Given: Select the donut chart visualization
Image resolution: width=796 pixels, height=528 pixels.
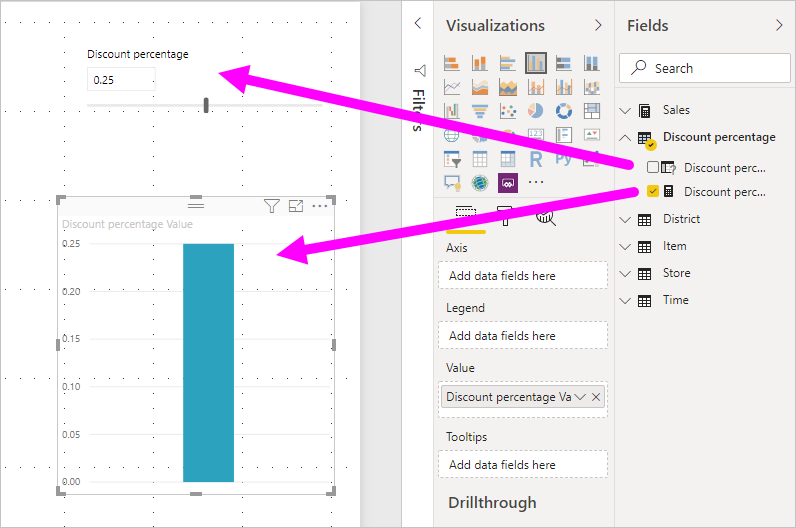Looking at the screenshot, I should (563, 111).
